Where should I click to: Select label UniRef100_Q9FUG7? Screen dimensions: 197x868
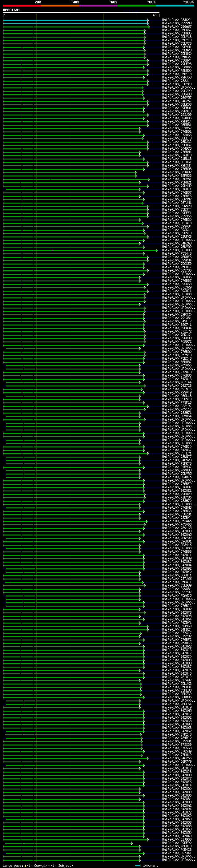pos(177,145)
